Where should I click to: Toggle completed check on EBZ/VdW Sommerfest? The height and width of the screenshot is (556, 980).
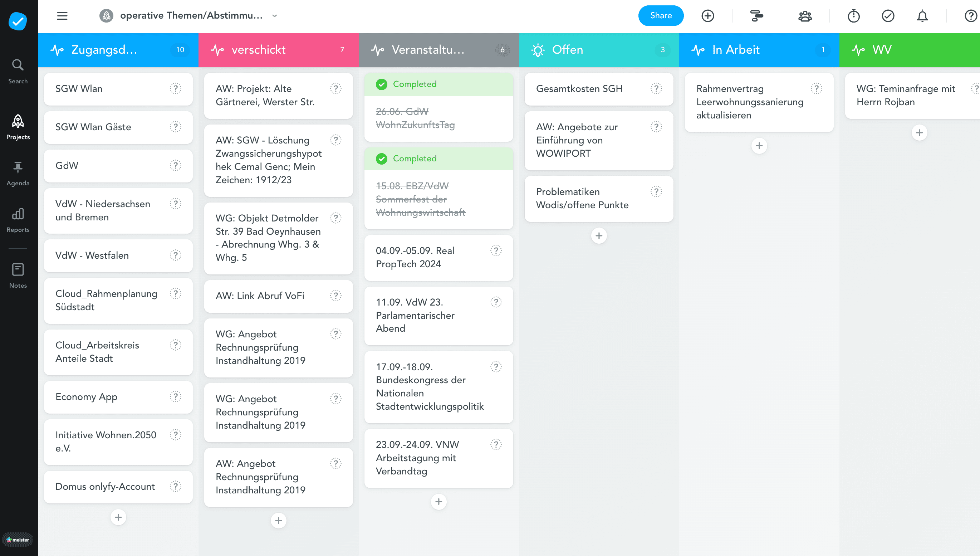pyautogui.click(x=381, y=159)
